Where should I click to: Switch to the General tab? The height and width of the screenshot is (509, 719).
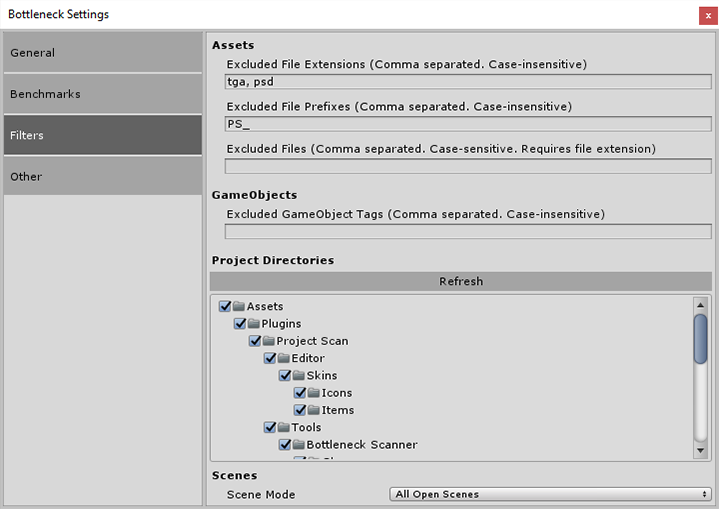coord(103,52)
